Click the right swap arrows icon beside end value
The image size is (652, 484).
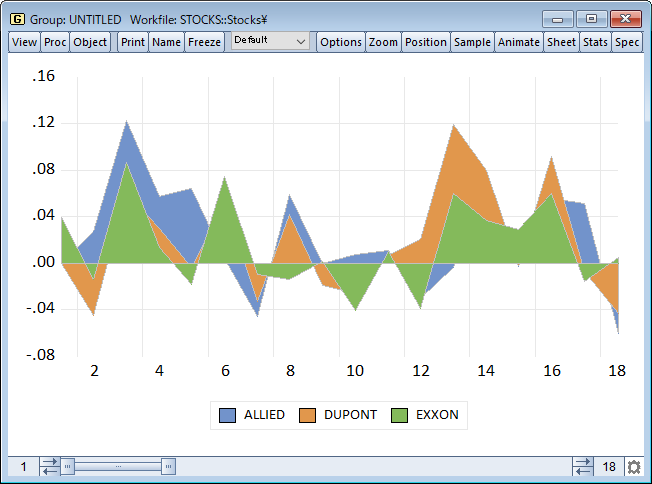tap(583, 467)
